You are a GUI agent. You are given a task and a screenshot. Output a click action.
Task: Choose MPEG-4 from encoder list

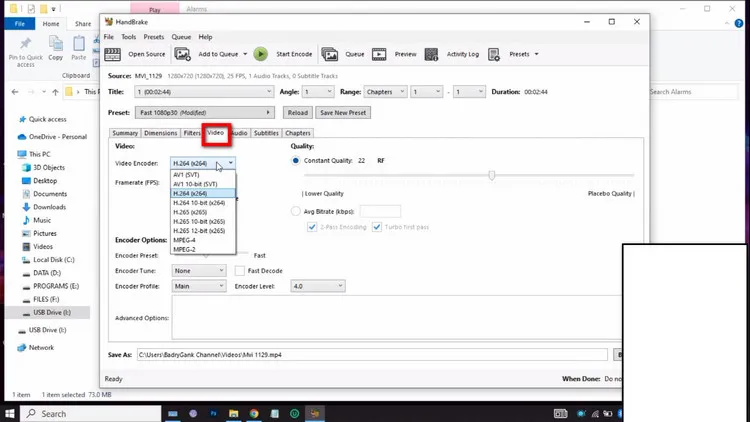point(203,240)
